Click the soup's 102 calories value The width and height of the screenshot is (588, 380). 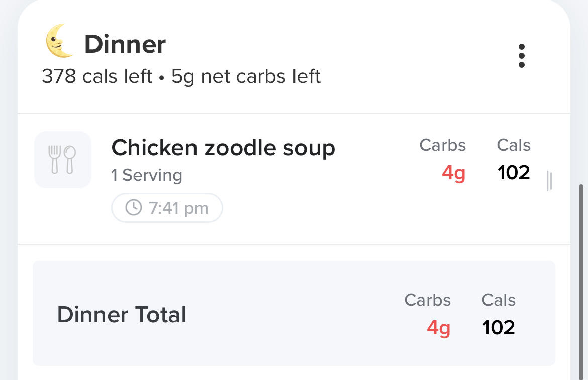click(514, 173)
